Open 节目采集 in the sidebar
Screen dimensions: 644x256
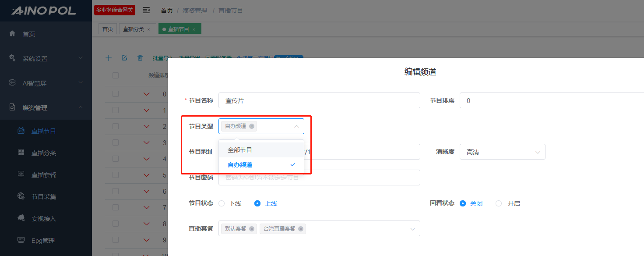[x=44, y=197]
